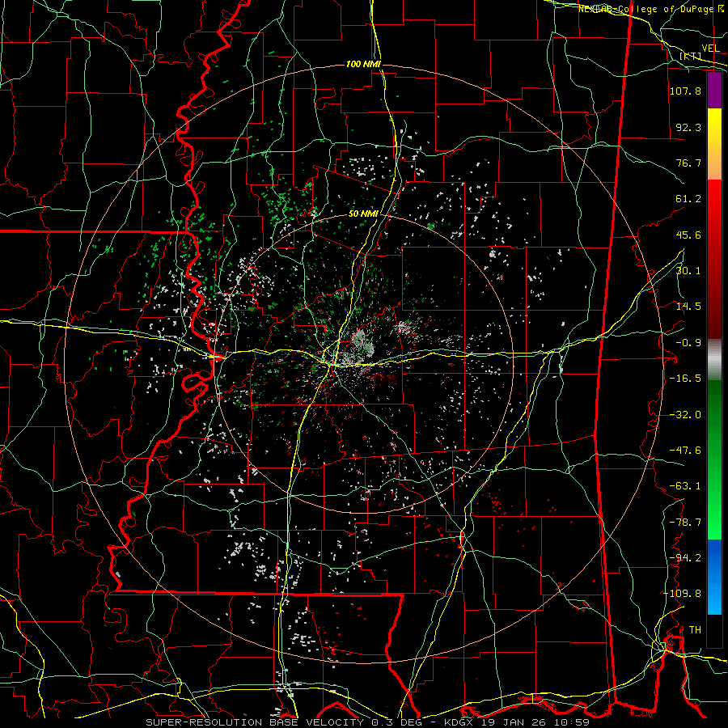Click the 50 NMI range ring label
The image size is (728, 728).
(363, 214)
